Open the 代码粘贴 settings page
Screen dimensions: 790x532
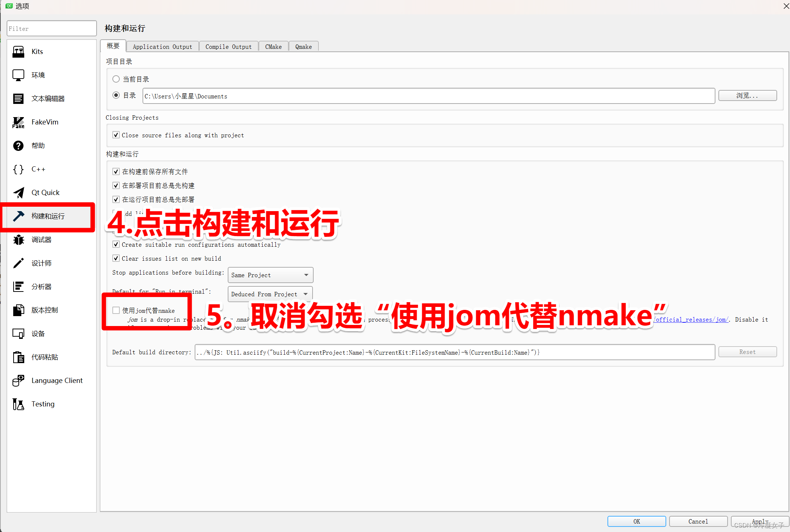pyautogui.click(x=45, y=357)
